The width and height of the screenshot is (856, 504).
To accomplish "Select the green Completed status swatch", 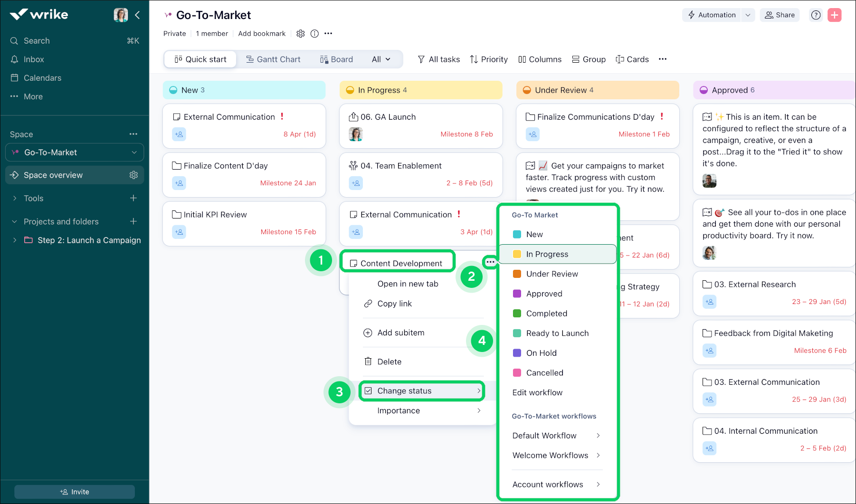I will (x=517, y=314).
